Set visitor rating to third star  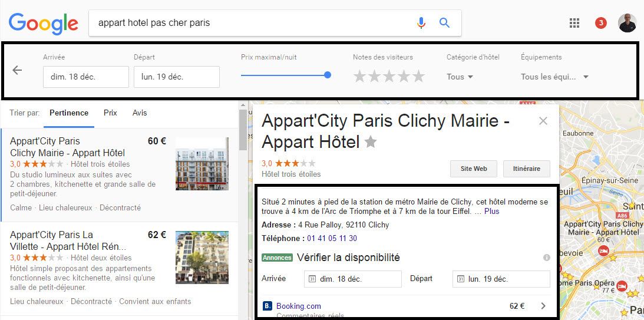[x=389, y=76]
